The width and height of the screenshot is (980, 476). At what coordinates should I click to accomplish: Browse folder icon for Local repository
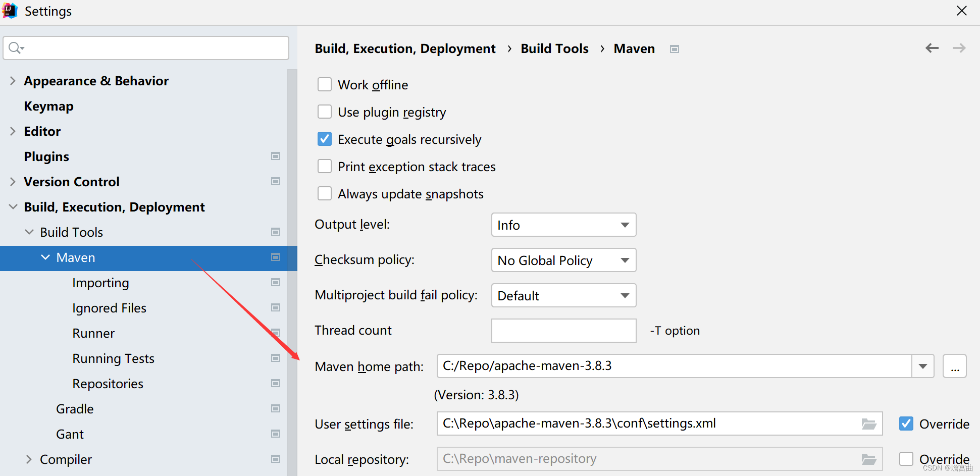[868, 459]
